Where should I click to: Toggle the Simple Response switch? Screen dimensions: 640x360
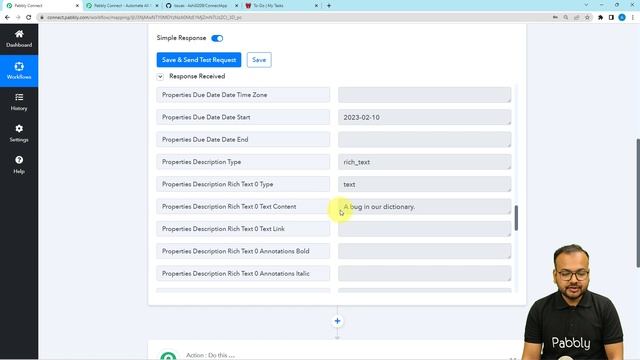(x=217, y=38)
